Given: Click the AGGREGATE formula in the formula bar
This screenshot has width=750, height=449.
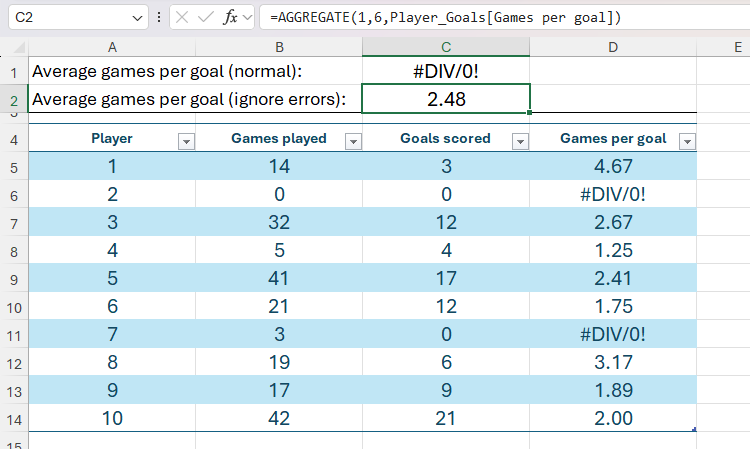Looking at the screenshot, I should click(x=440, y=18).
